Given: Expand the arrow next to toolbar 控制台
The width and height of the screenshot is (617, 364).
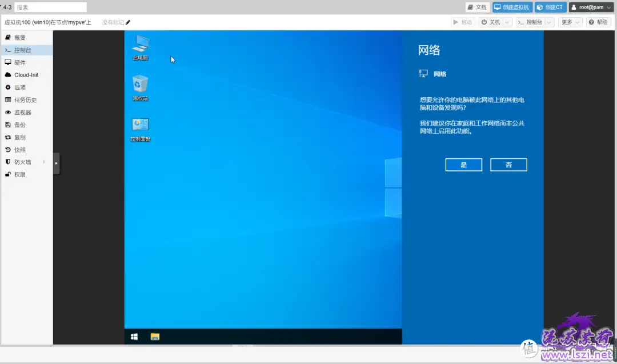Looking at the screenshot, I should [x=550, y=22].
